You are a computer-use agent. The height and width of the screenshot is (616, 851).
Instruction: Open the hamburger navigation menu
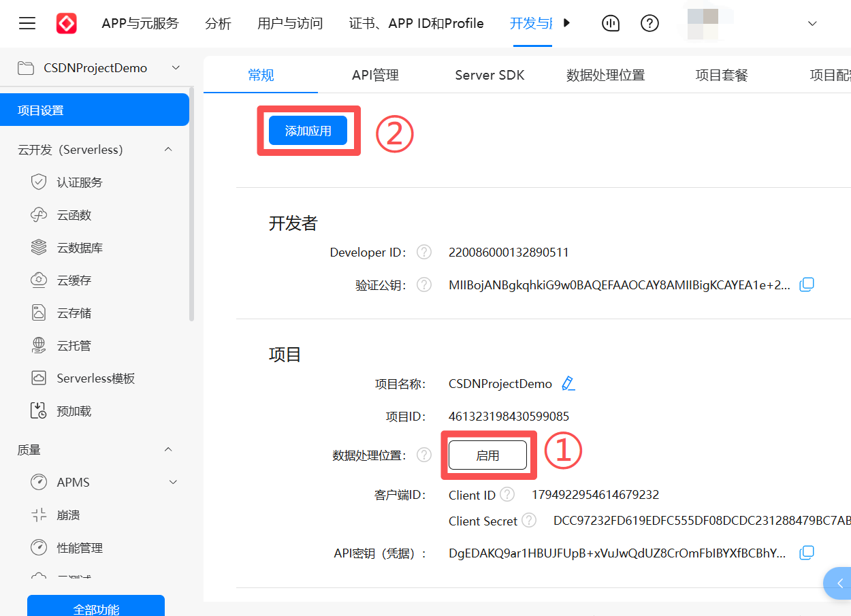pyautogui.click(x=27, y=24)
